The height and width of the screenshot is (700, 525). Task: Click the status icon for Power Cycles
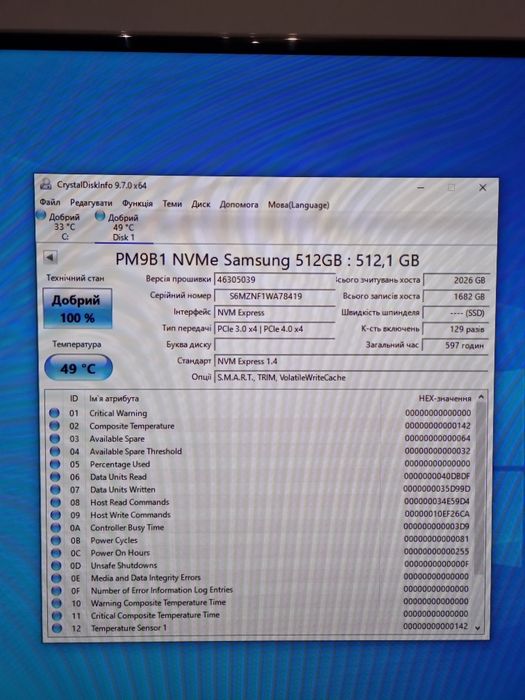[x=56, y=540]
